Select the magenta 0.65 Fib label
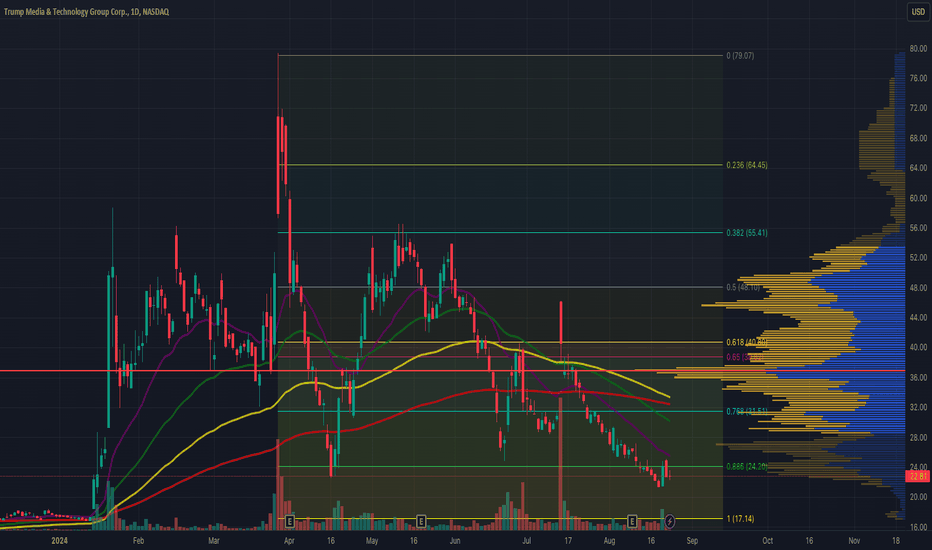This screenshot has height=550, width=932. coord(745,357)
